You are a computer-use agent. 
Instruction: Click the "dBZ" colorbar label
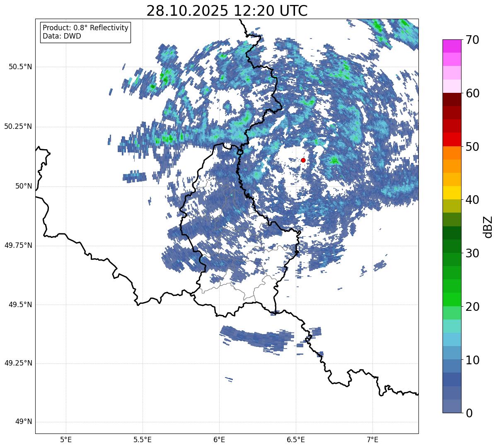(x=488, y=226)
